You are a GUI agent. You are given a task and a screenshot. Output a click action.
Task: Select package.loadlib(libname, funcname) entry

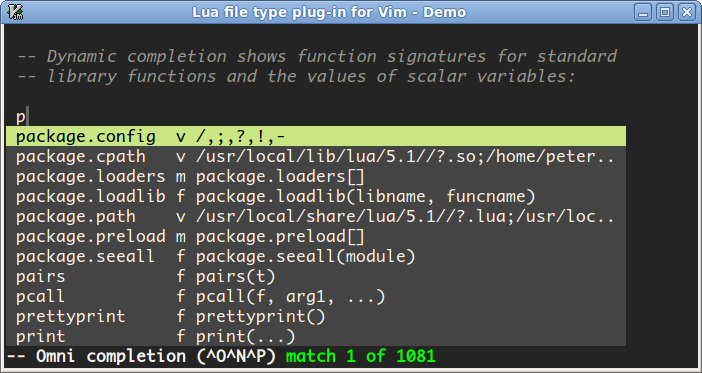pos(316,196)
